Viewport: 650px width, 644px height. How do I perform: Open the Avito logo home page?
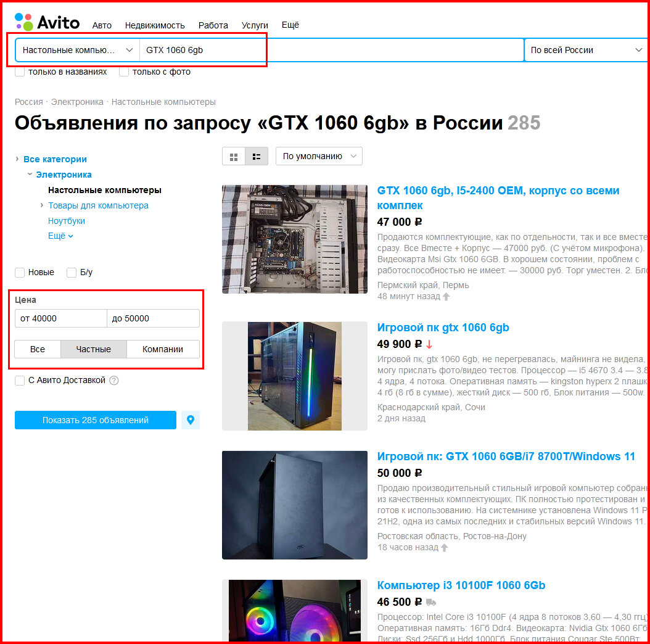point(47,22)
